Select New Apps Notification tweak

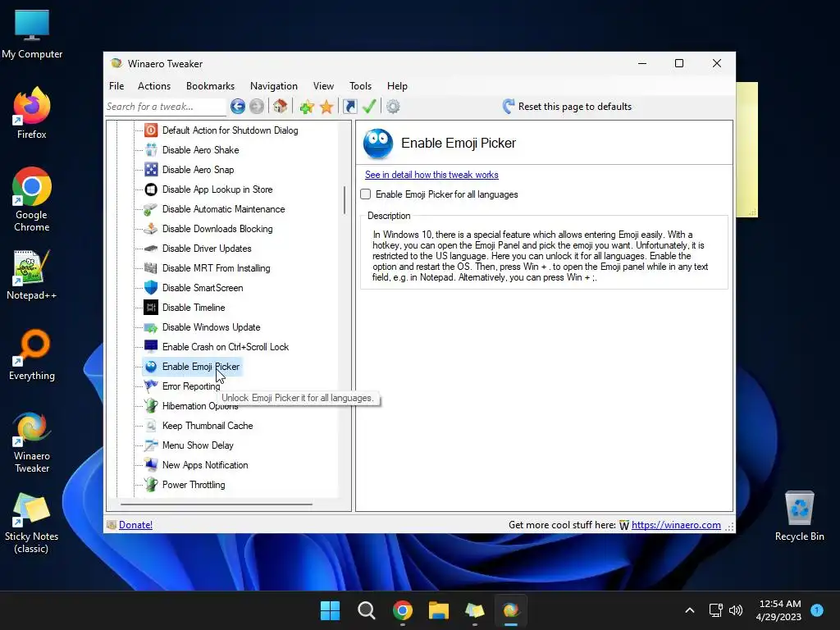click(205, 465)
